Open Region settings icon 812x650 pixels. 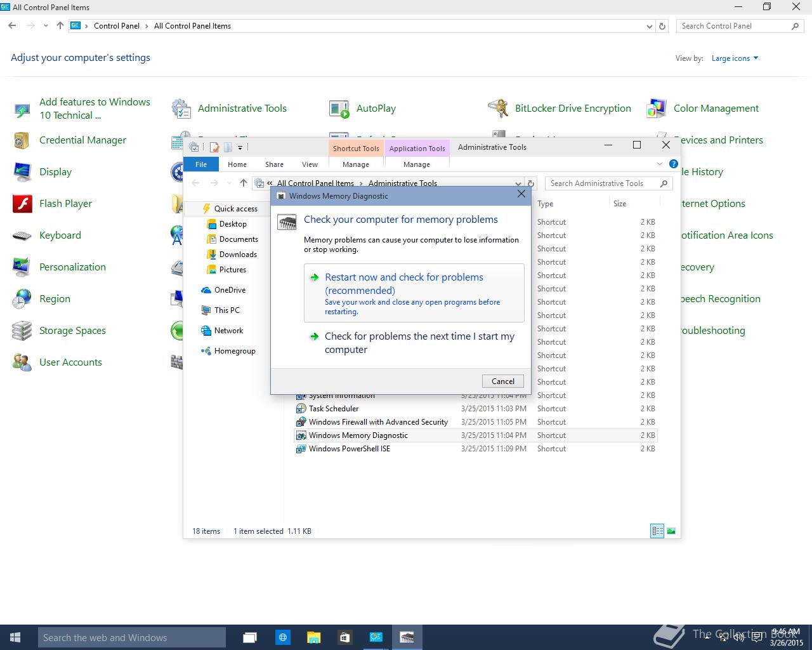pyautogui.click(x=22, y=299)
